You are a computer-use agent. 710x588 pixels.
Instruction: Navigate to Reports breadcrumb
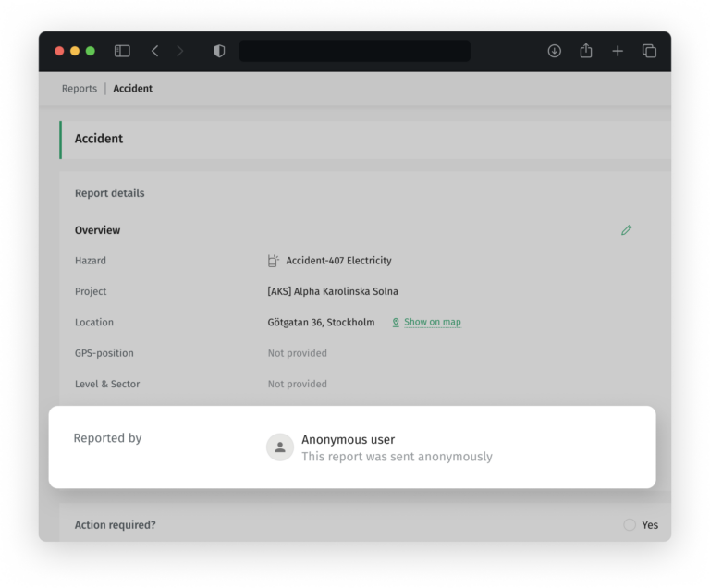click(x=80, y=89)
